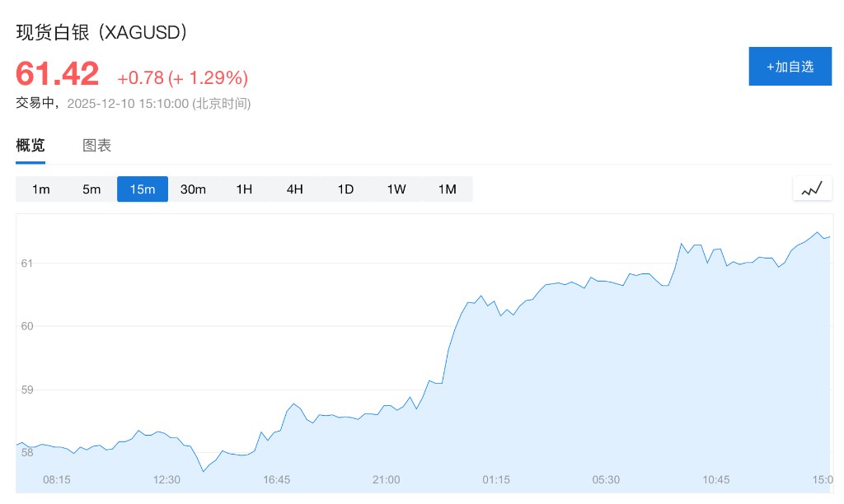
Task: Click the 16:45 time axis label
Action: click(276, 479)
